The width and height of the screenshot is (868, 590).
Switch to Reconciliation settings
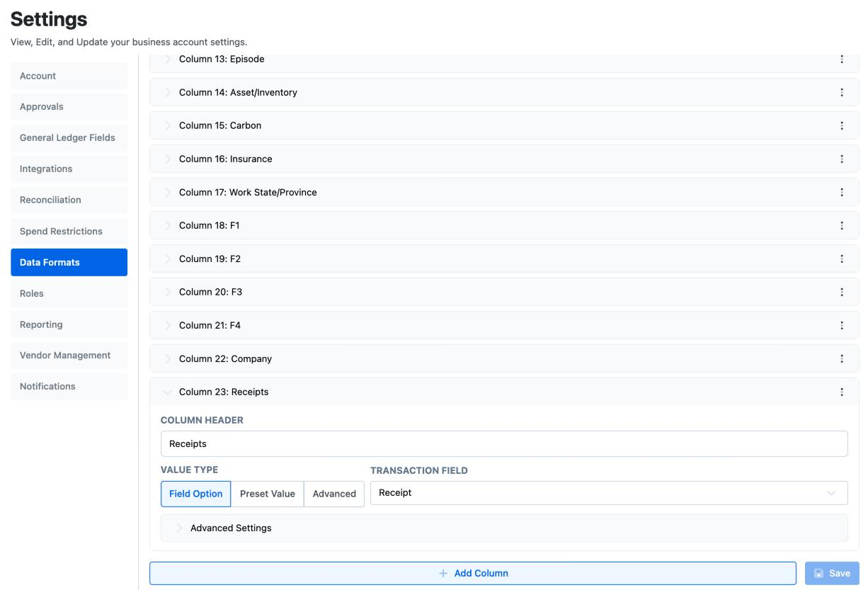click(69, 200)
